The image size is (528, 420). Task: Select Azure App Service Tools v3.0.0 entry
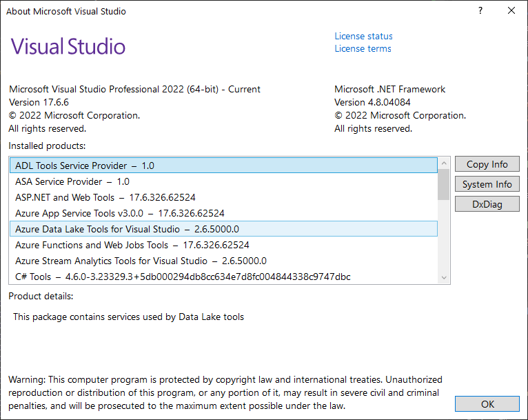[223, 213]
